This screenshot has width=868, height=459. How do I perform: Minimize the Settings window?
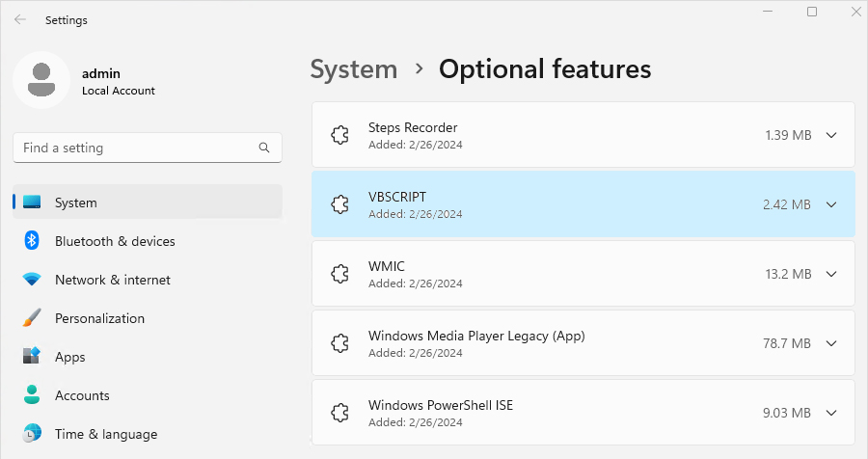[x=768, y=12]
